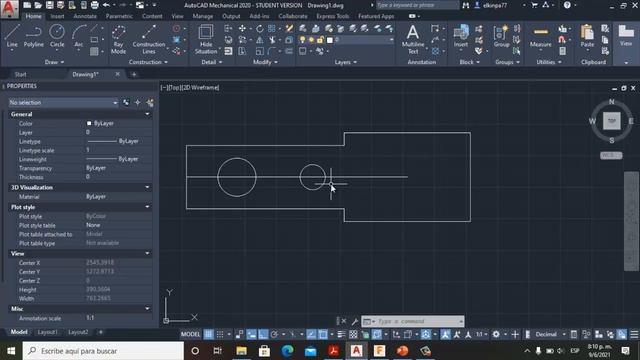Toggle lineweight display
The height and width of the screenshot is (360, 640).
(342, 334)
